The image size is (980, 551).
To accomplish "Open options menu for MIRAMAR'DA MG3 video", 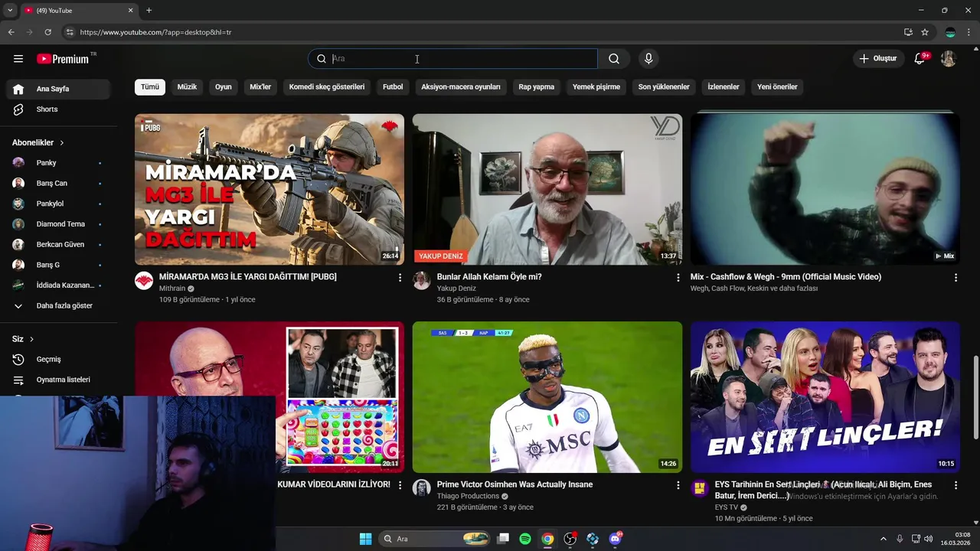I will 400,278.
